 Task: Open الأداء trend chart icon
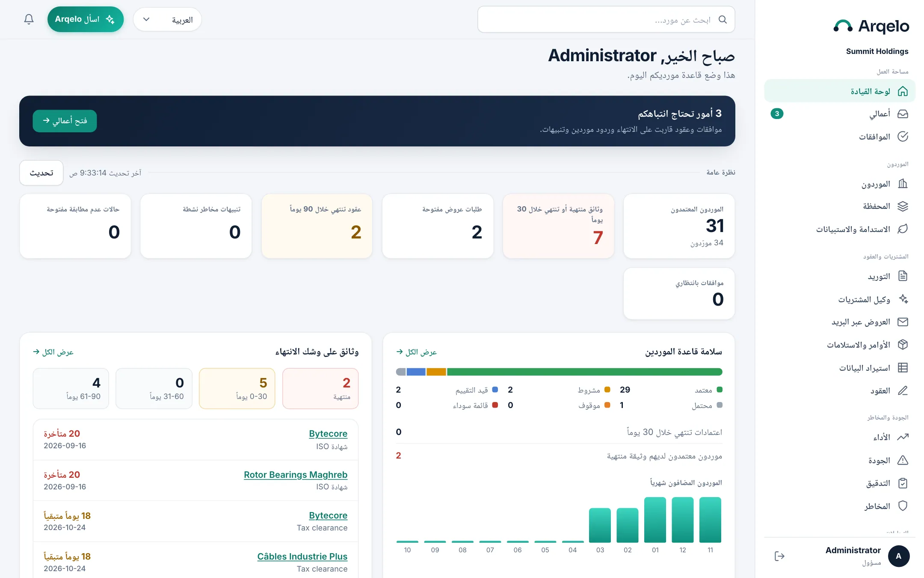click(903, 437)
